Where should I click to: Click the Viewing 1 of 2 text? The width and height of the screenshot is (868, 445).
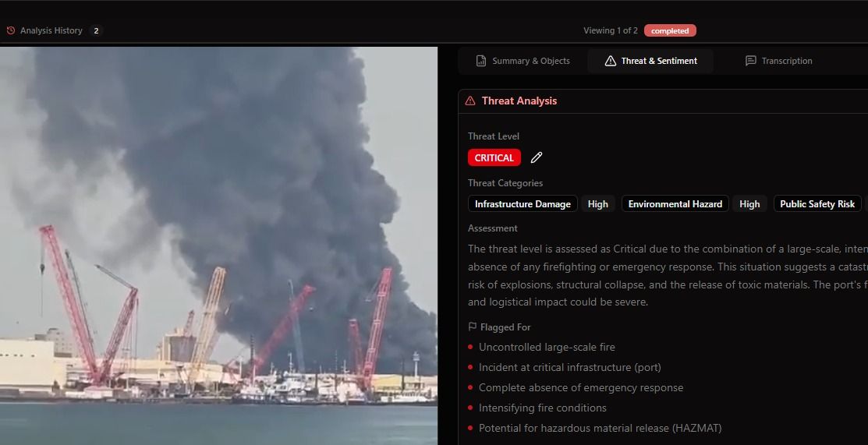click(x=610, y=30)
